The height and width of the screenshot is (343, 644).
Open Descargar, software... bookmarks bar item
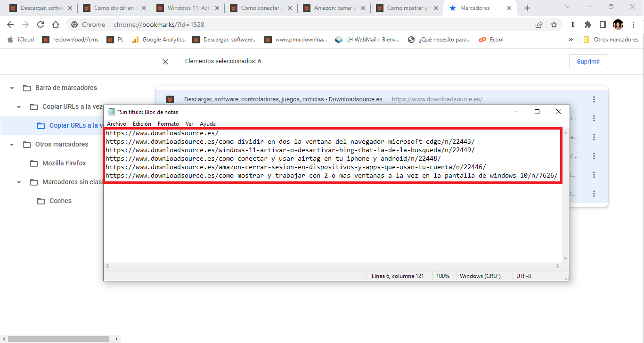pos(225,40)
